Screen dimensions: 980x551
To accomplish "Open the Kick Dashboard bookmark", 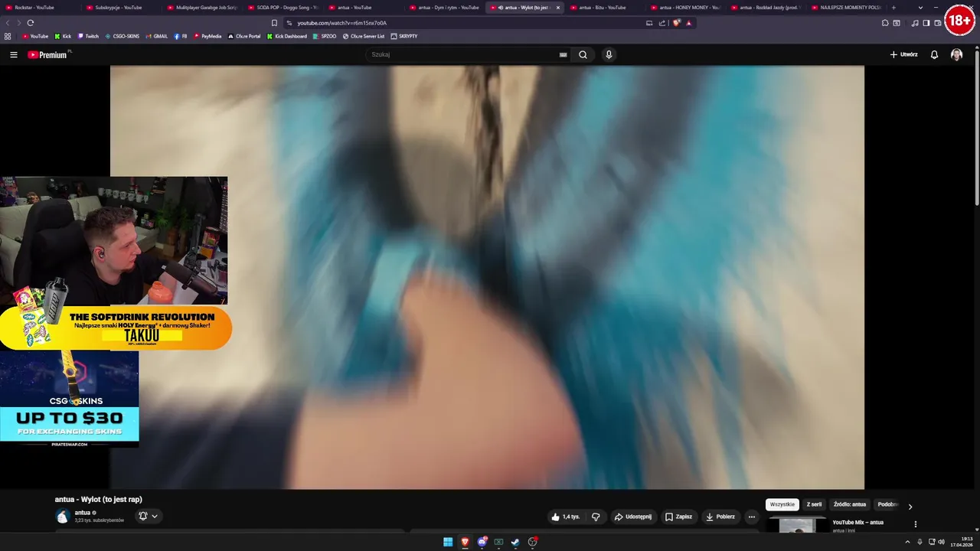I will (x=287, y=36).
